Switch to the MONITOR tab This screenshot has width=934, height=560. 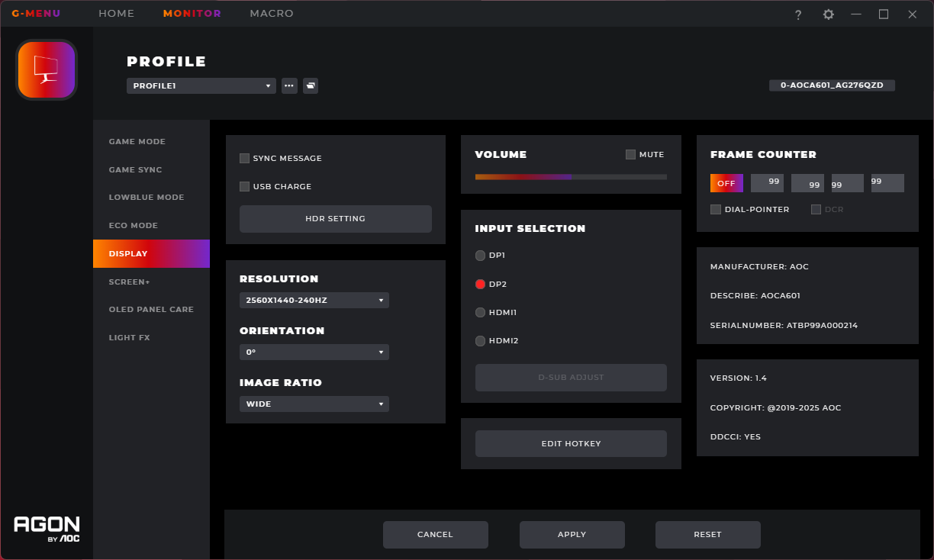tap(192, 14)
